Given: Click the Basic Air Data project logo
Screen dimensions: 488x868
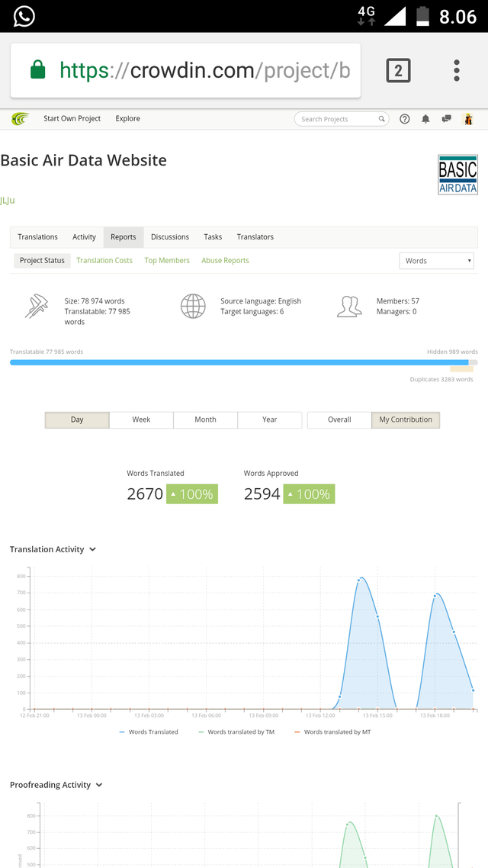Looking at the screenshot, I should click(457, 175).
